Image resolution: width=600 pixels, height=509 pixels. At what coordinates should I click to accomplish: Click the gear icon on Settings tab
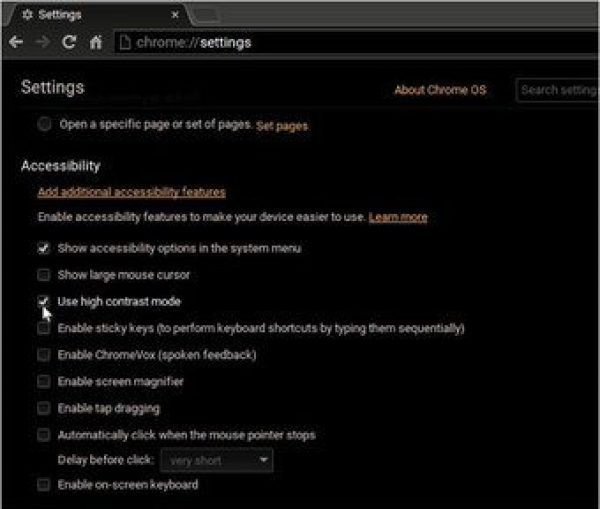tap(28, 15)
